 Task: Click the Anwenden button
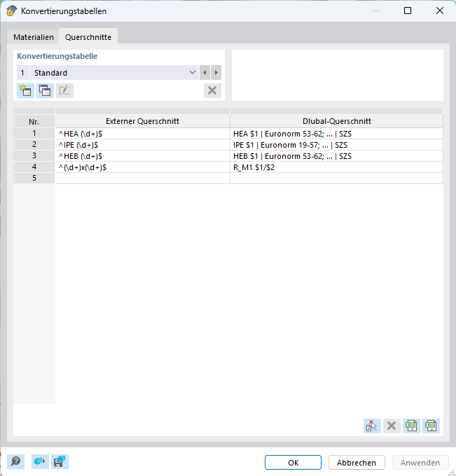(420, 462)
